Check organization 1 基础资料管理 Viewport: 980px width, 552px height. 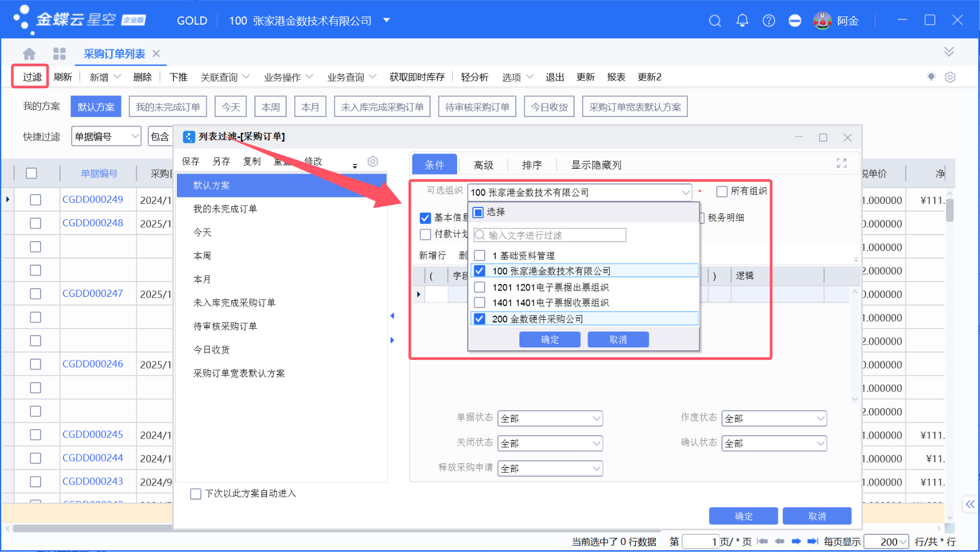coord(479,256)
